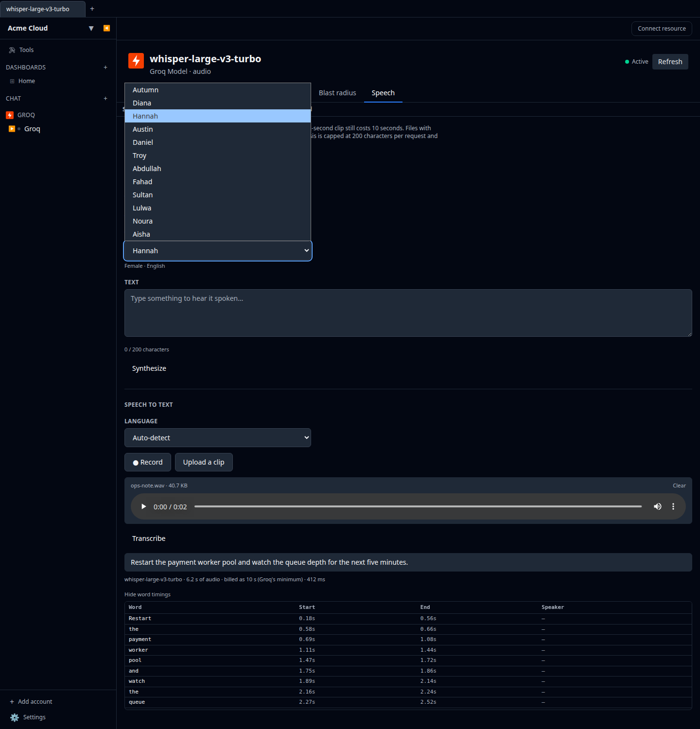Image resolution: width=700 pixels, height=729 pixels.
Task: Click the Active status indicator
Action: coord(636,62)
